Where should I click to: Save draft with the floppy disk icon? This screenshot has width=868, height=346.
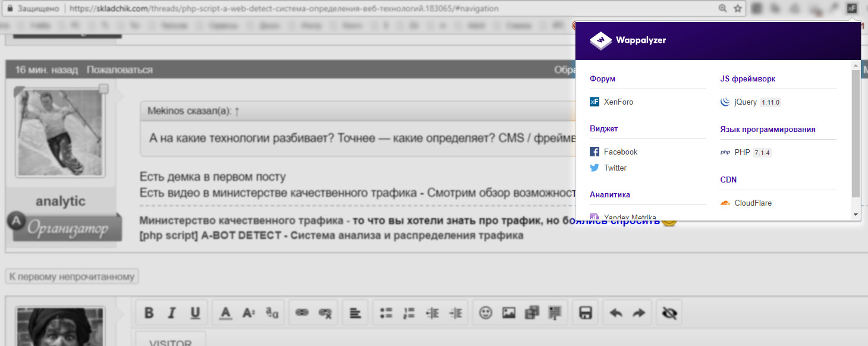(x=584, y=313)
